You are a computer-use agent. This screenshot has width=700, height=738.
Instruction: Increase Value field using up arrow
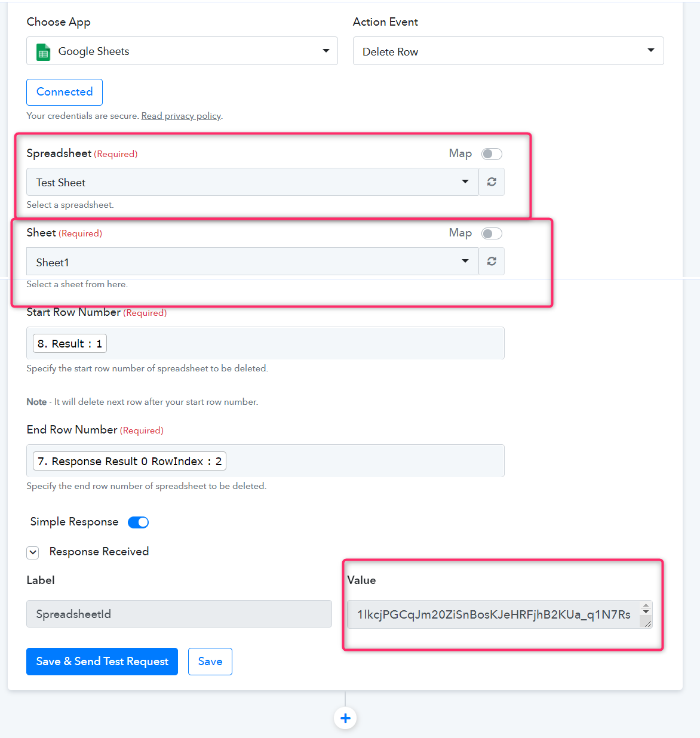646,605
